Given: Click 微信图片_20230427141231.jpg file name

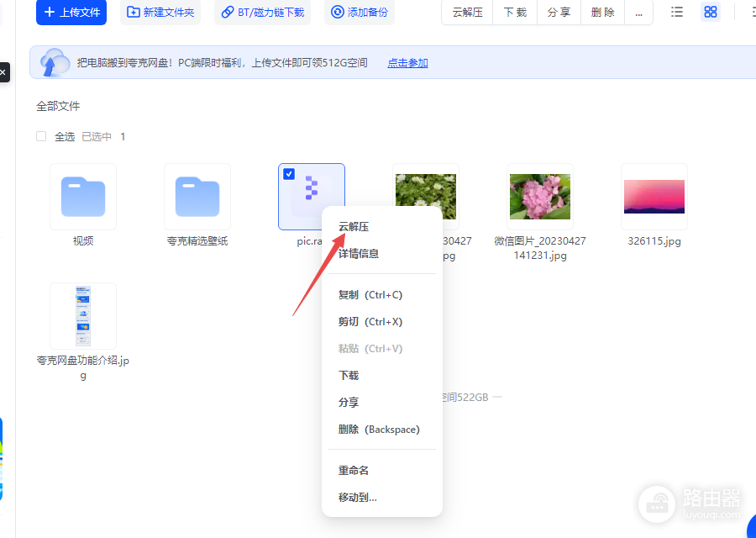Looking at the screenshot, I should point(540,248).
